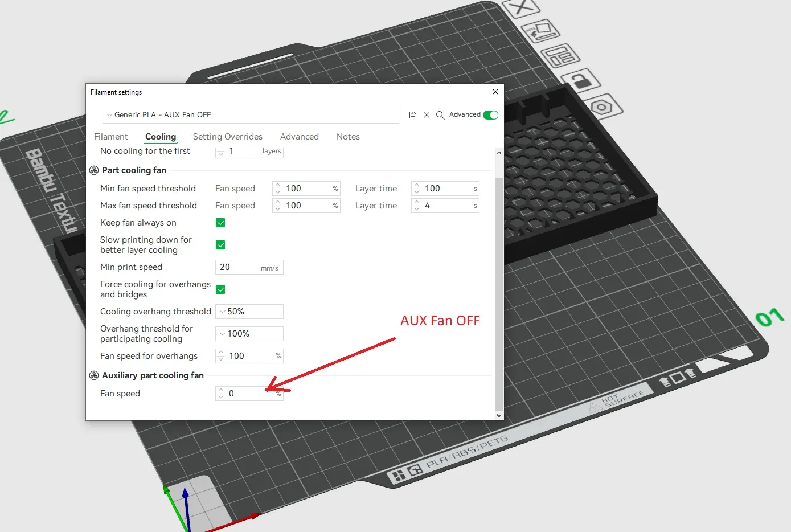Save the current filament preset
This screenshot has width=791, height=532.
413,115
